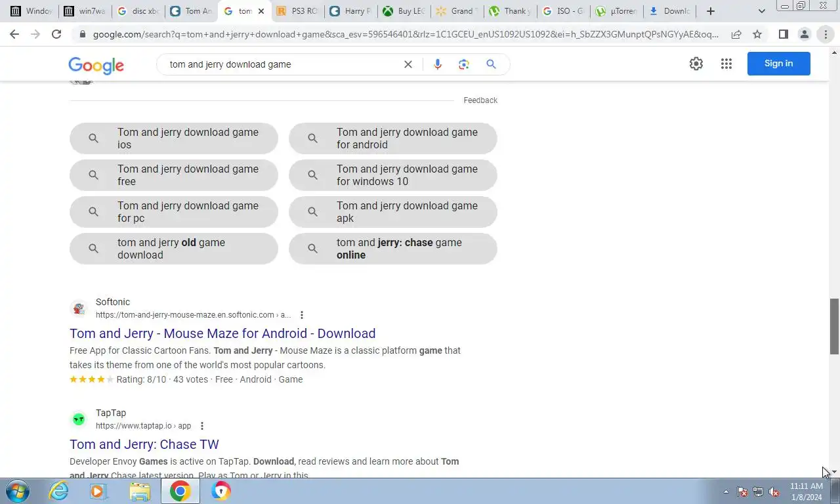This screenshot has width=840, height=504.
Task: Click the Chrome address bar URL
Action: [x=406, y=34]
